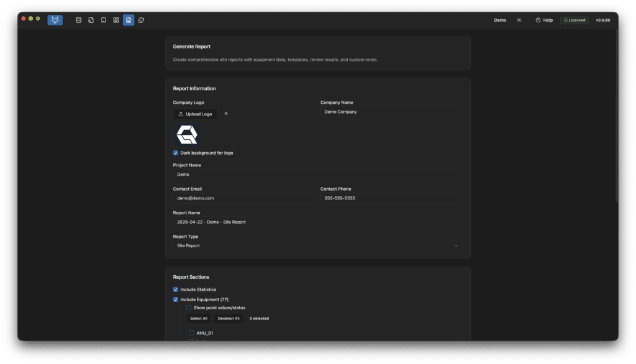Enable Show point values/status checkbox
This screenshot has width=636, height=364.
[x=189, y=307]
